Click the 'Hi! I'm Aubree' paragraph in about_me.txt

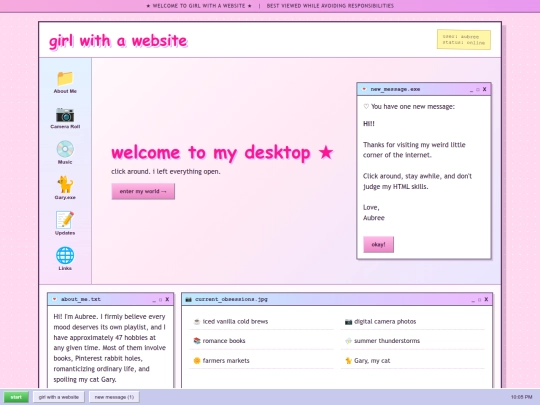click(x=110, y=348)
